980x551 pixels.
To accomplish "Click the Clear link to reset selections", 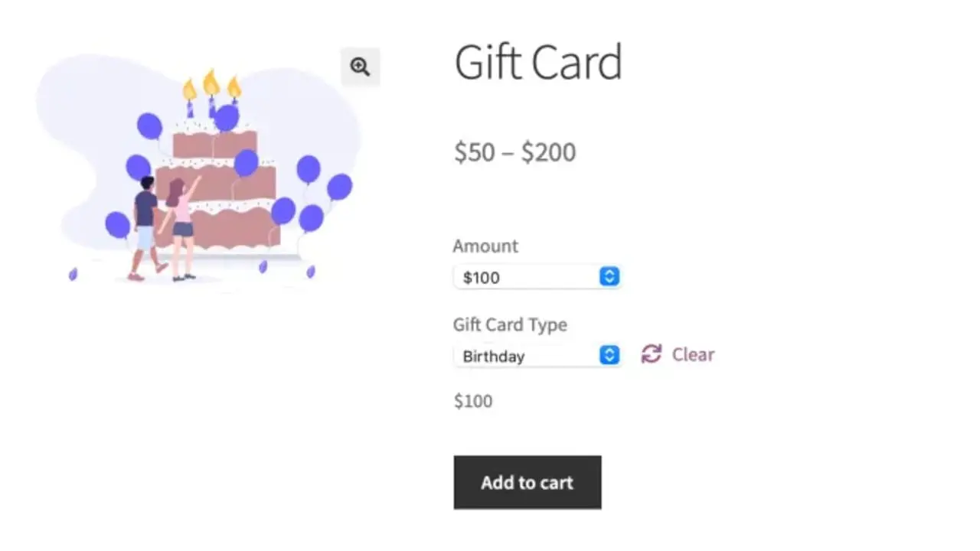I will coord(693,354).
